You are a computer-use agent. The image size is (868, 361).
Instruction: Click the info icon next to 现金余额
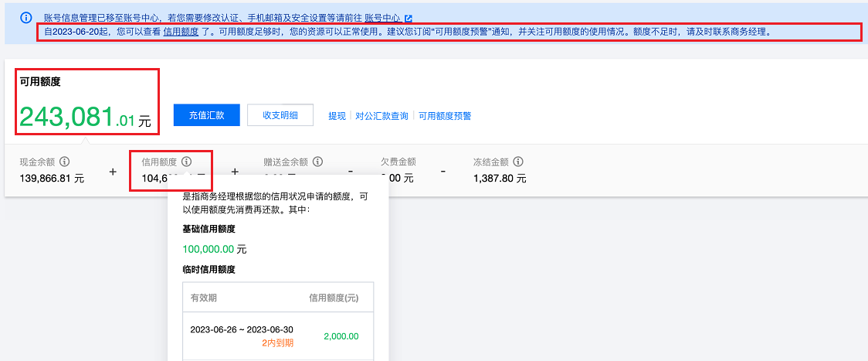click(65, 162)
